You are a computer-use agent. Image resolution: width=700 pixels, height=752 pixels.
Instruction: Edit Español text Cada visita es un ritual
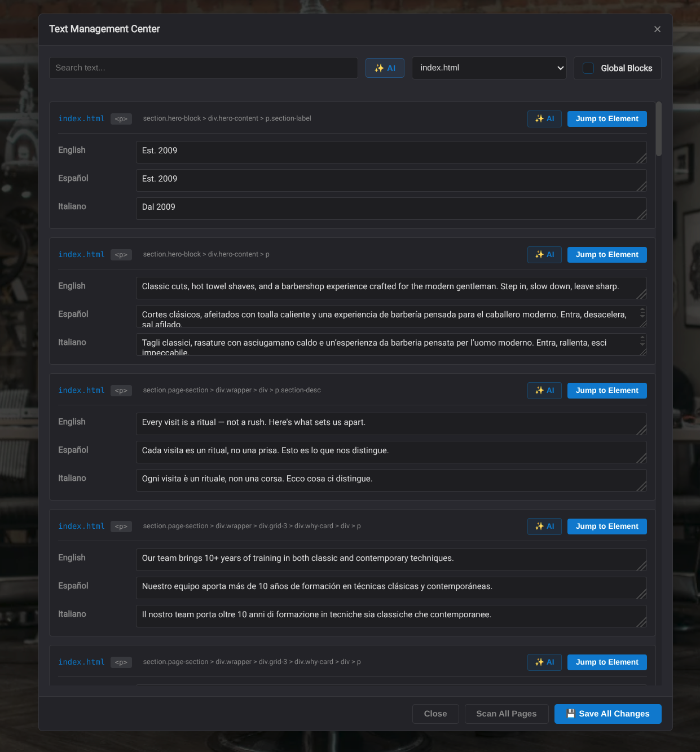391,452
